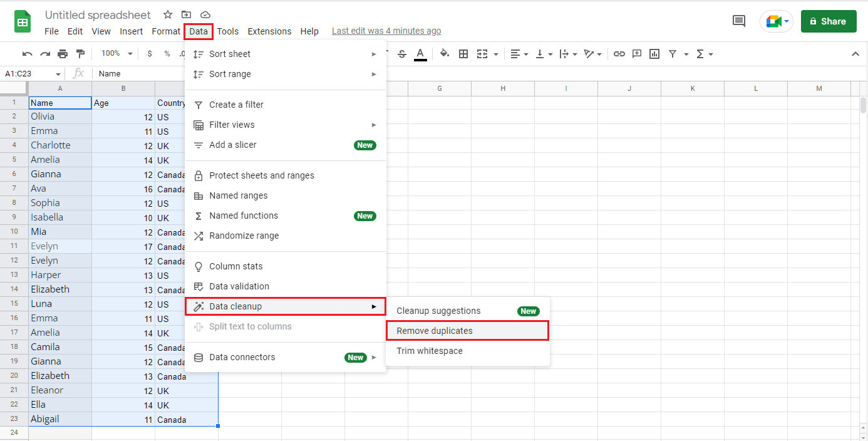The height and width of the screenshot is (441, 868).
Task: Open the zoom 100% dropdown
Action: coord(117,54)
